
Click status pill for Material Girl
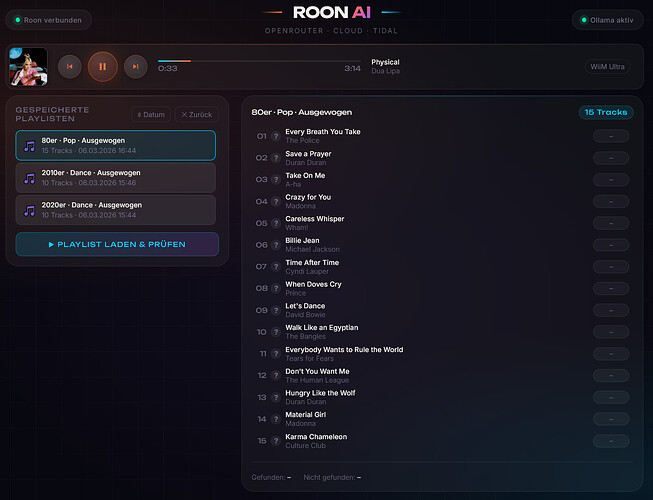click(611, 419)
